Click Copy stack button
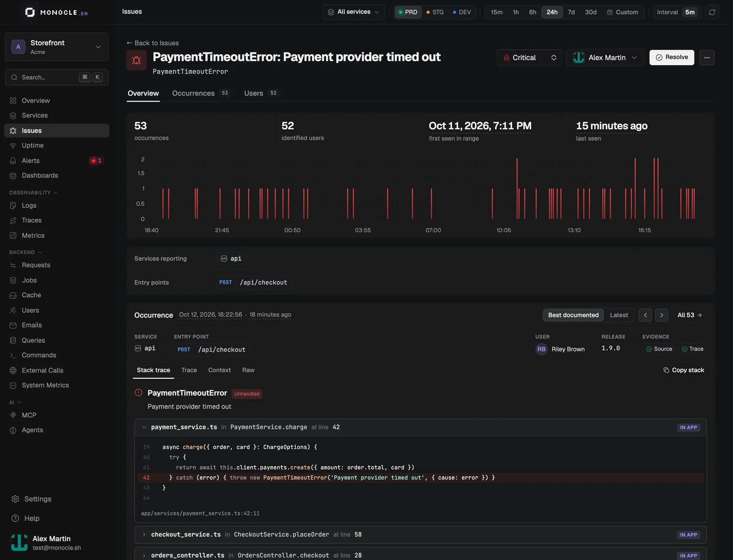The image size is (733, 560). [684, 370]
